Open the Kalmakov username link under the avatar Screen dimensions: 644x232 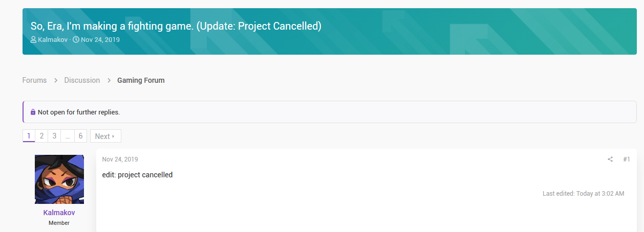pyautogui.click(x=59, y=213)
